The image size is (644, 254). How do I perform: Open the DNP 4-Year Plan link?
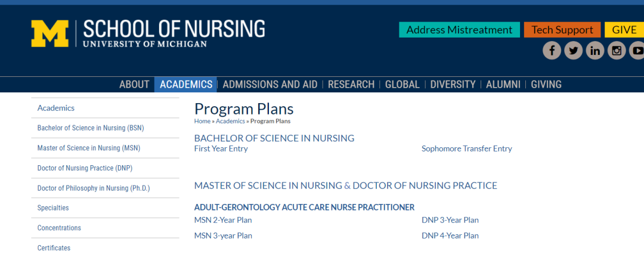[x=450, y=236]
